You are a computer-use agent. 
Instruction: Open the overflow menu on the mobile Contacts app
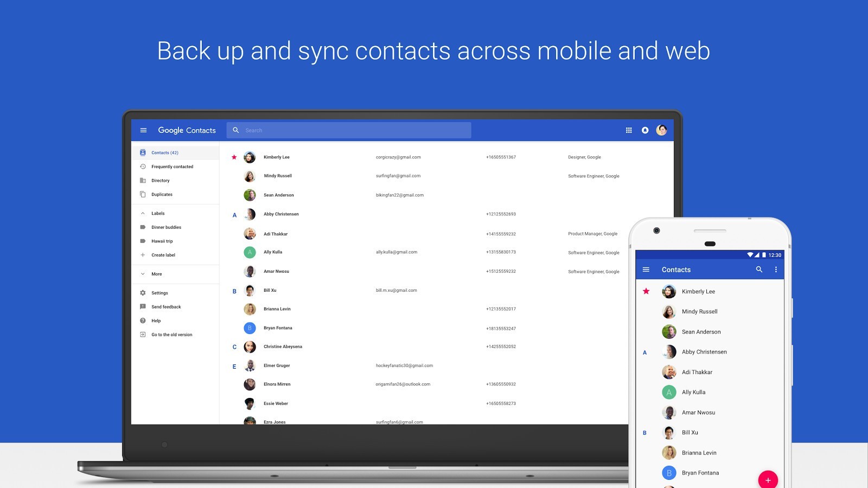(x=776, y=269)
